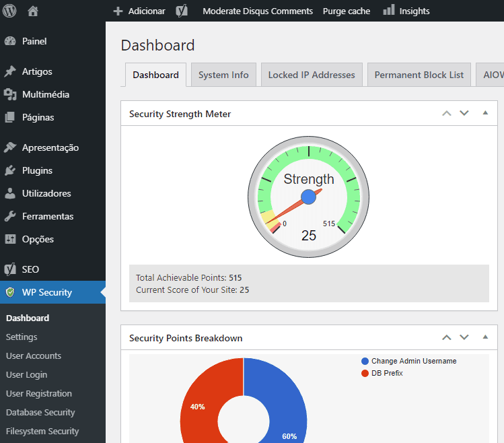Open User Login submenu
The width and height of the screenshot is (504, 443).
click(26, 375)
